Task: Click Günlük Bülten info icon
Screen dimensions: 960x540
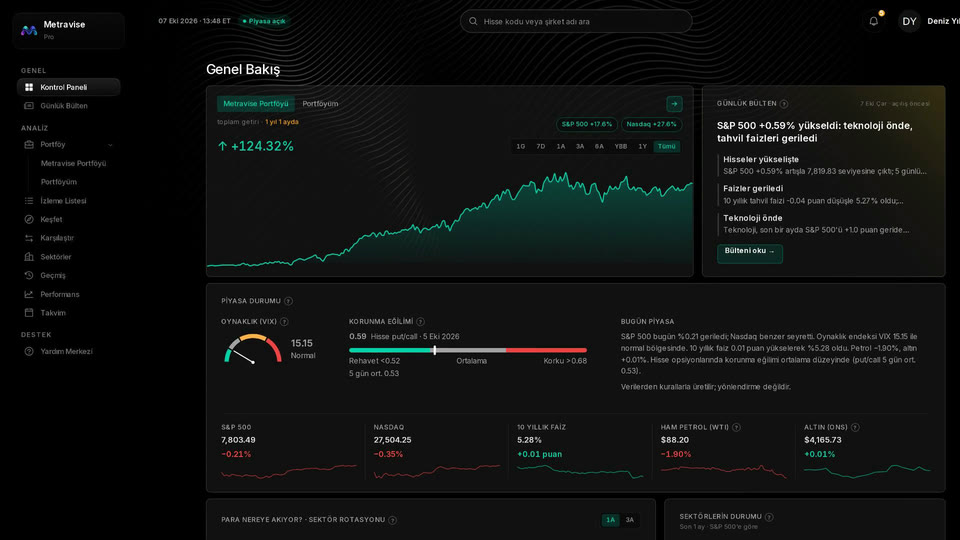Action: click(x=784, y=104)
